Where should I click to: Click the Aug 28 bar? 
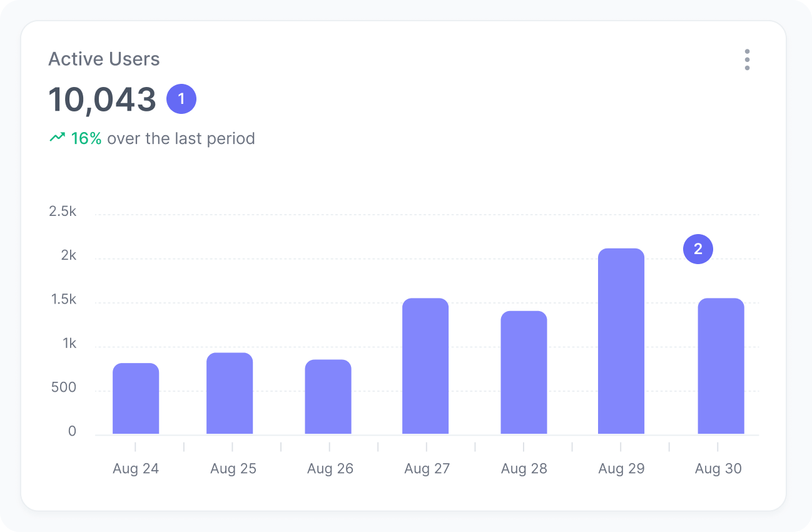coord(524,372)
